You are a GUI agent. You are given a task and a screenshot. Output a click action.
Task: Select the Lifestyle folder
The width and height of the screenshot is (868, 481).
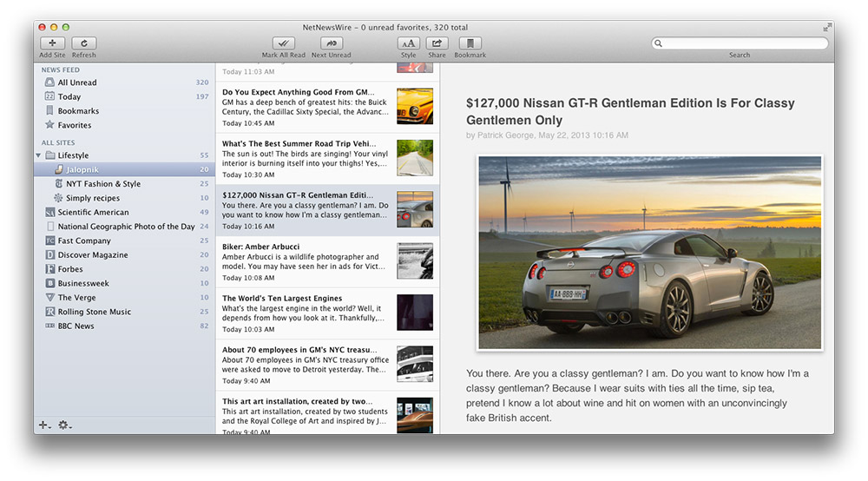[126, 155]
